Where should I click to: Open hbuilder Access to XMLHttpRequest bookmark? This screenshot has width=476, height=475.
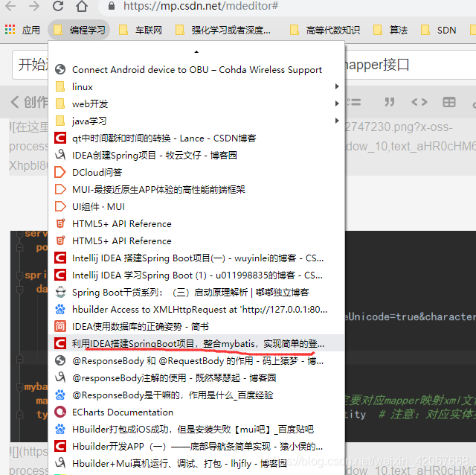point(196,309)
